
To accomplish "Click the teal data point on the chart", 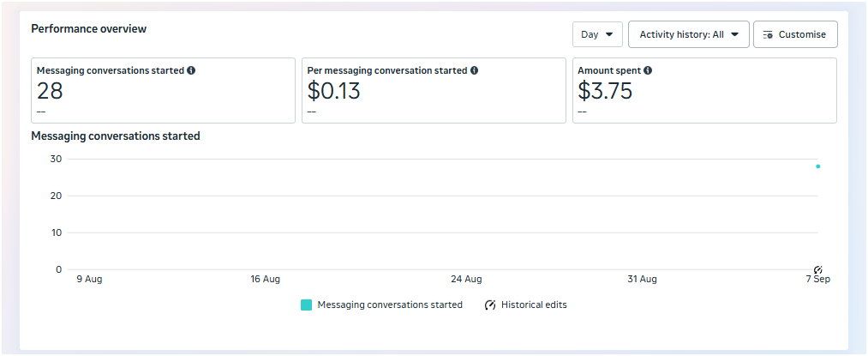I will (x=817, y=166).
